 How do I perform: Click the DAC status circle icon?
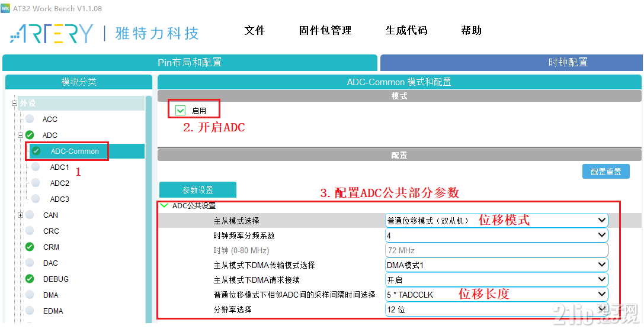[x=30, y=263]
